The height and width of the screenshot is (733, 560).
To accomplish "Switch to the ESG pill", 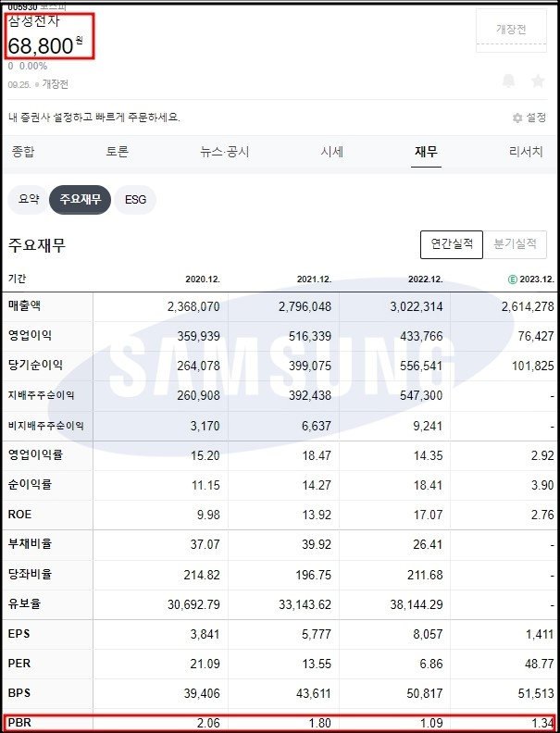I will (135, 200).
